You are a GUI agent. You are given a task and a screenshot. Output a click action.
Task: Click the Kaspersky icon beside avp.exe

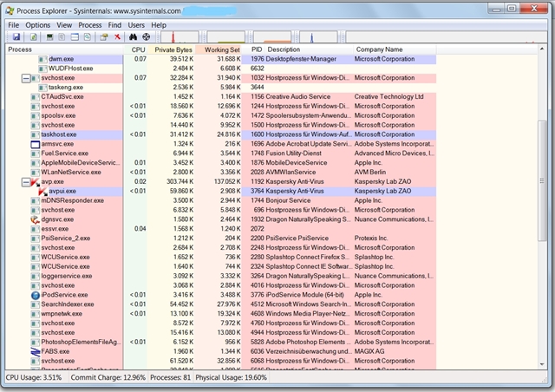(x=35, y=182)
